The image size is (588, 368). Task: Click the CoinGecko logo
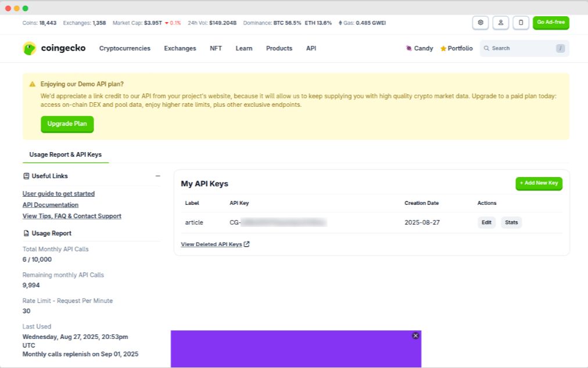[x=54, y=48]
